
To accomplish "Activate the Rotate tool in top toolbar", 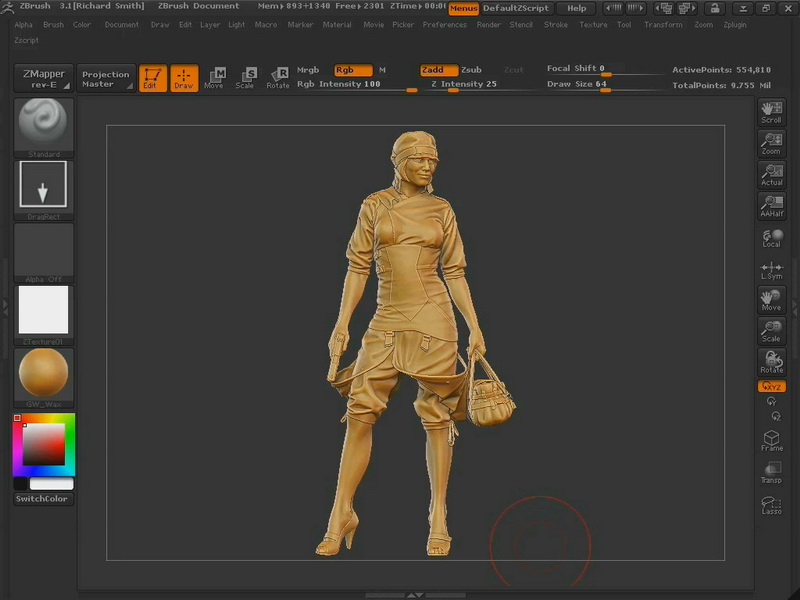I will [x=277, y=78].
